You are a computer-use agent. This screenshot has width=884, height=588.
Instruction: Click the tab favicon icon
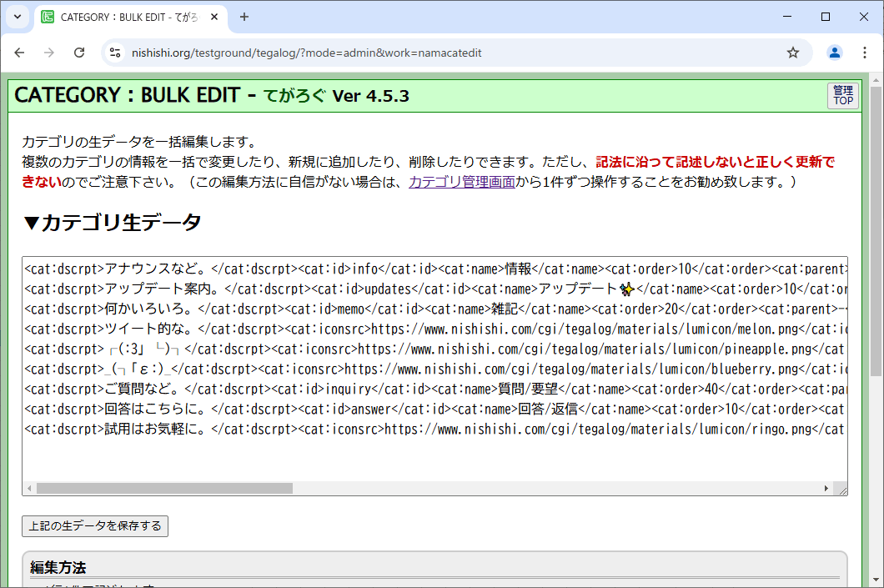click(x=48, y=17)
